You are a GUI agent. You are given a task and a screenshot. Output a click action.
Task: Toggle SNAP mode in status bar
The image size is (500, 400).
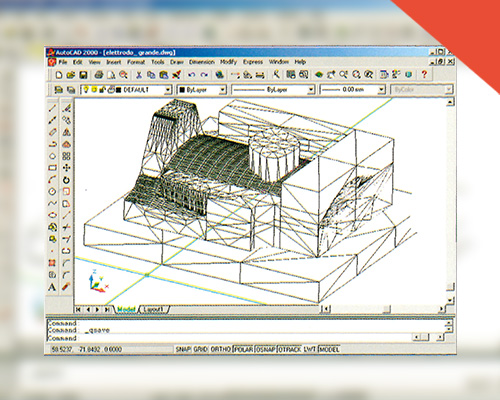pyautogui.click(x=183, y=349)
